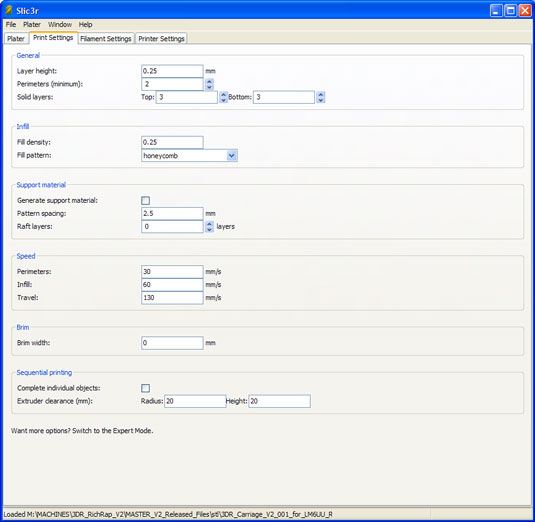Open the Plater menu
Image resolution: width=535 pixels, height=522 pixels.
[32, 25]
